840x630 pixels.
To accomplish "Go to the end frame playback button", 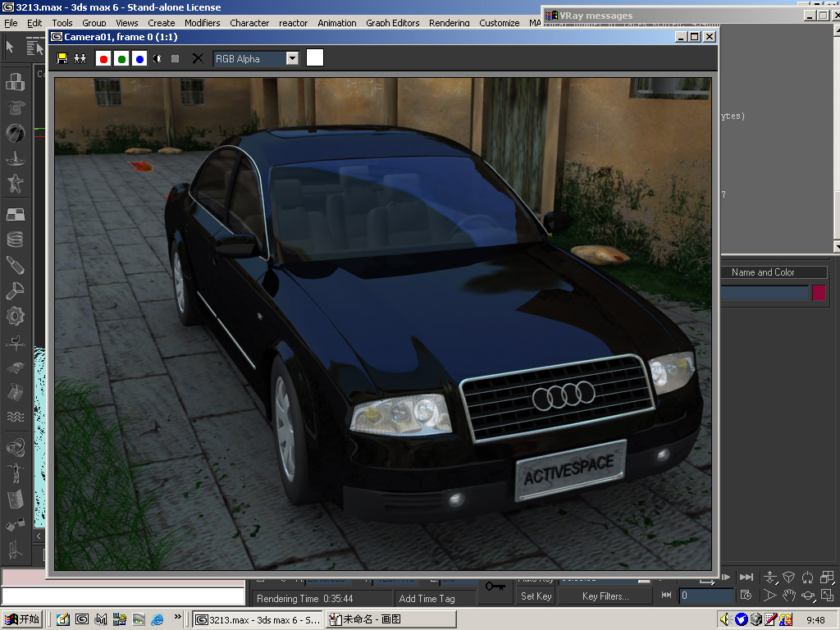I will (746, 577).
